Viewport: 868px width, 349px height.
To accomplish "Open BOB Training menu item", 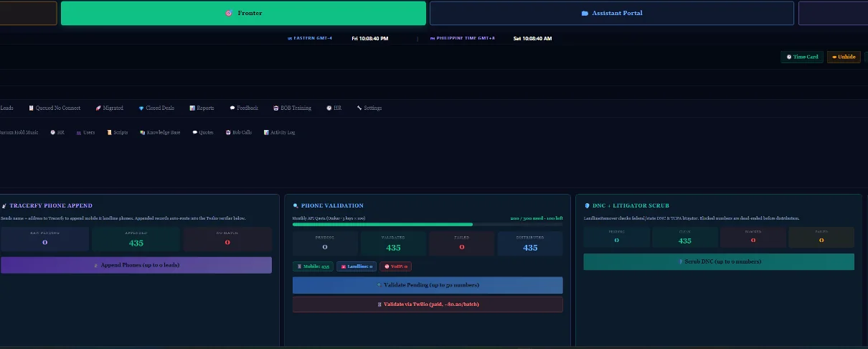I will tap(292, 108).
